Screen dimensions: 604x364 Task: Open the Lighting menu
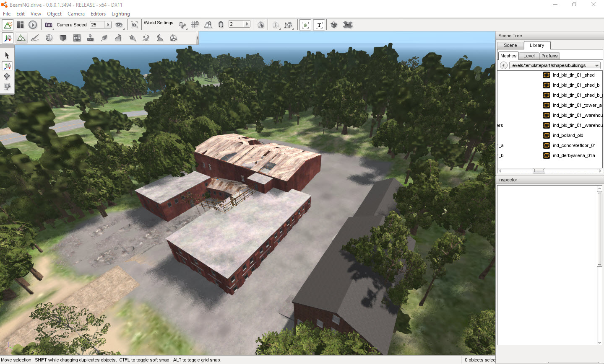point(121,14)
